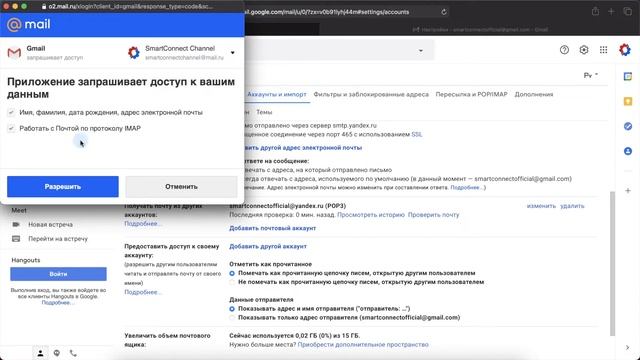Open Google Keep in the side panel
The image size is (640, 360).
(628, 101)
